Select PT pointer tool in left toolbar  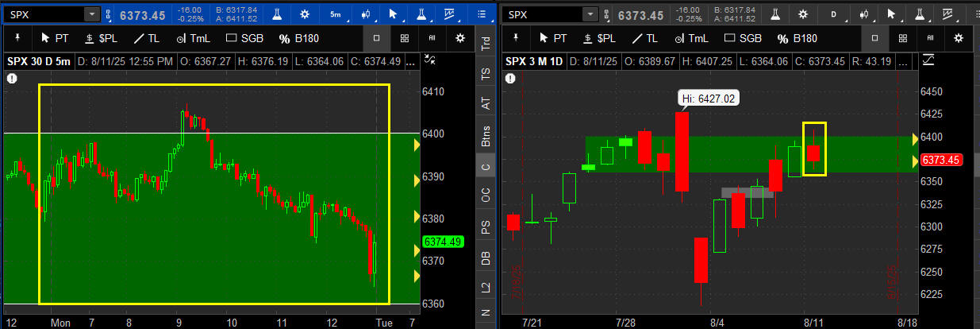(54, 38)
